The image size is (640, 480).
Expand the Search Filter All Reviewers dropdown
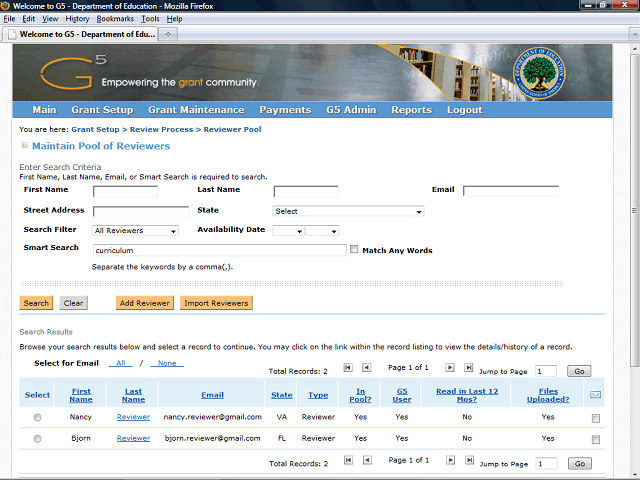point(135,231)
